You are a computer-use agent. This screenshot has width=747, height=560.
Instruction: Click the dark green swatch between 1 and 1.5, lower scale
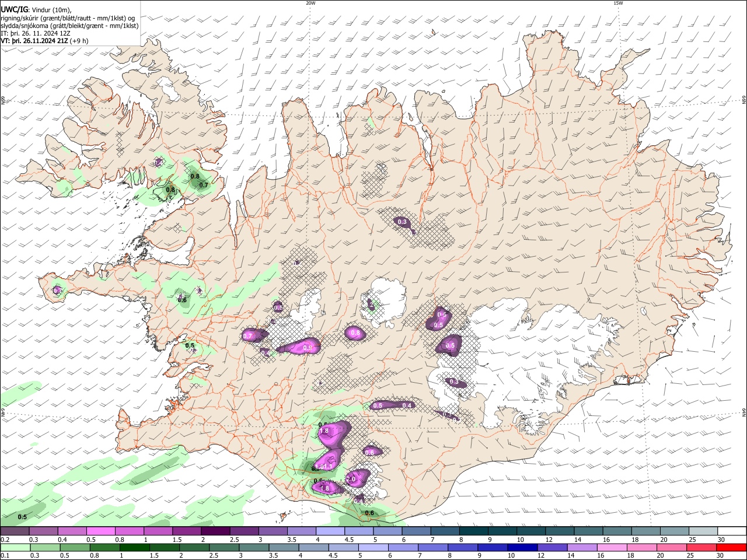pos(135,547)
